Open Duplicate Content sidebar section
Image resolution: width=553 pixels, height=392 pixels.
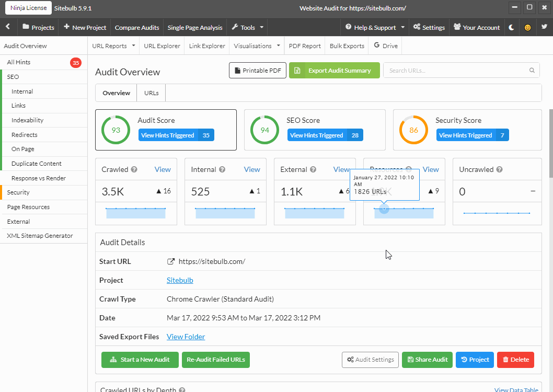click(x=44, y=164)
